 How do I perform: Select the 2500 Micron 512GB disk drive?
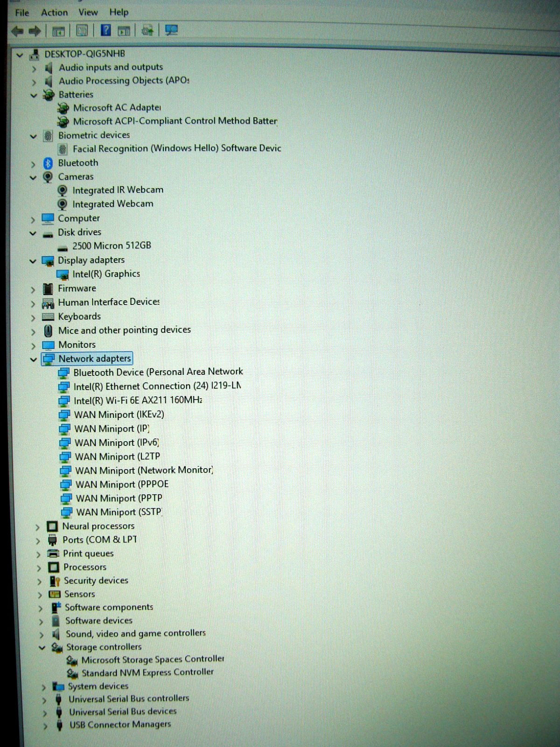click(x=112, y=246)
